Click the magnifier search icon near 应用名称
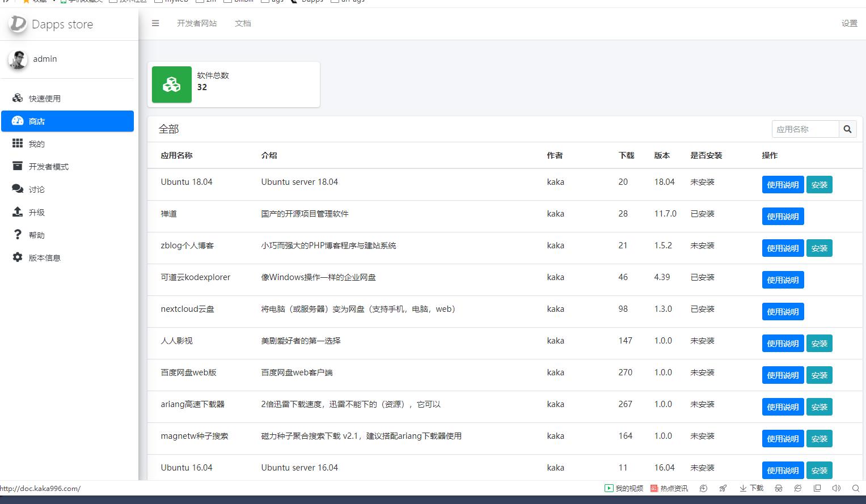The image size is (866, 504). [847, 129]
